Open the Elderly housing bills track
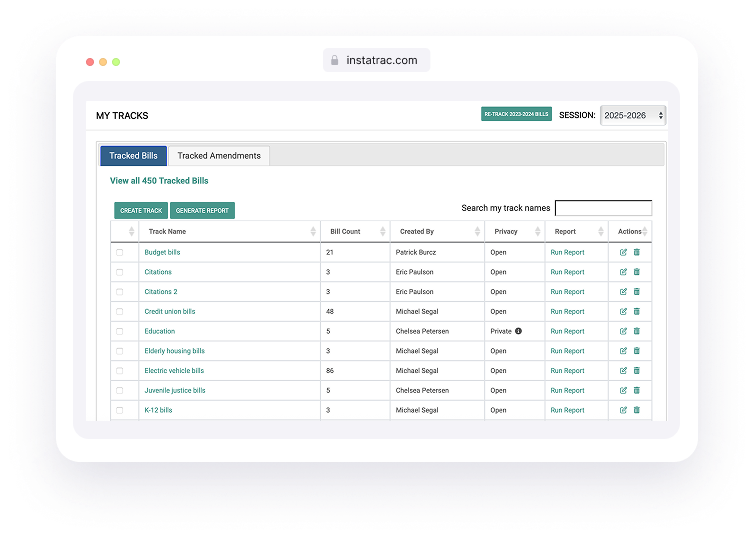Viewport: 754px width, 538px height. coord(175,351)
